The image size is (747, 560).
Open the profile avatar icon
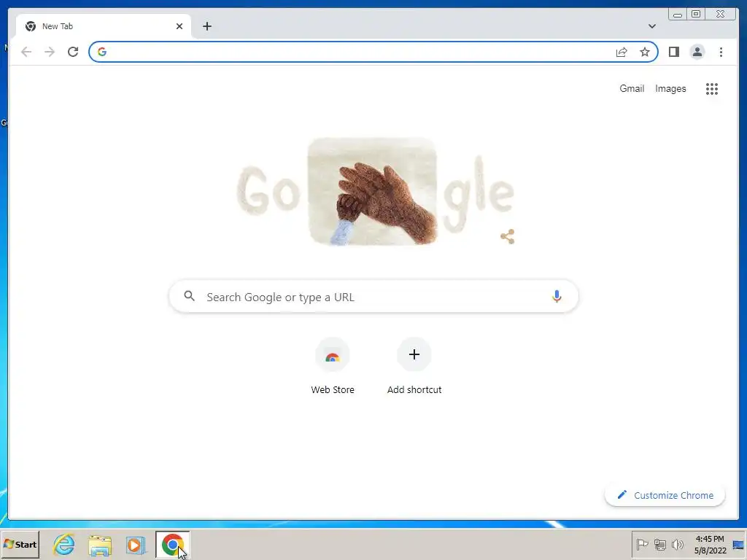click(697, 52)
